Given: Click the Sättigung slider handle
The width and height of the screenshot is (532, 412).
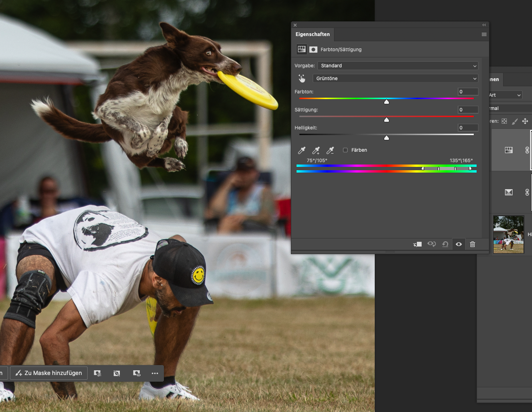Looking at the screenshot, I should [x=387, y=120].
